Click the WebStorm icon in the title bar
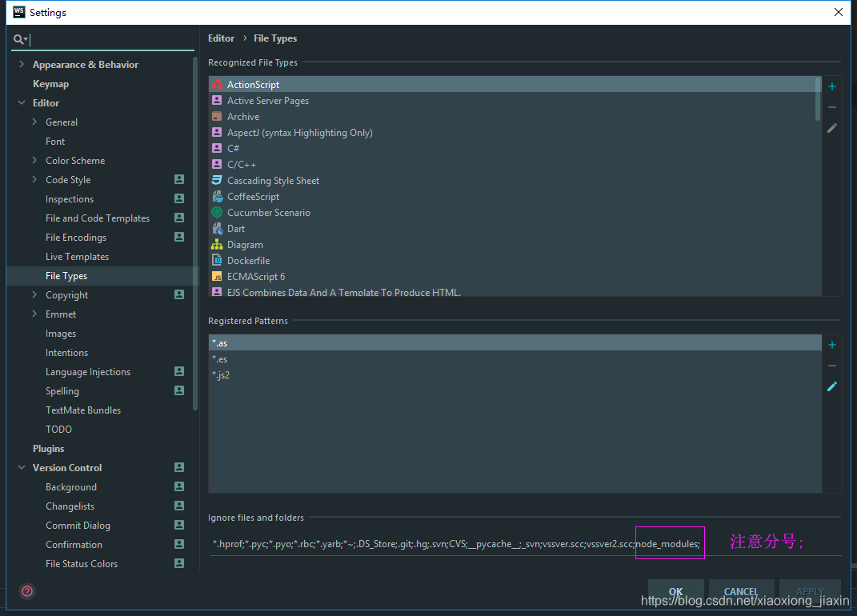Image resolution: width=857 pixels, height=616 pixels. click(19, 12)
